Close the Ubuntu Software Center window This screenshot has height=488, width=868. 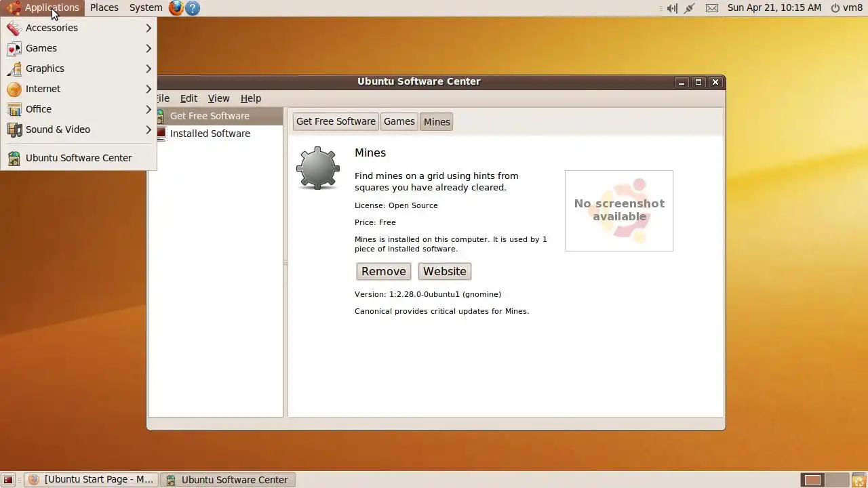715,82
